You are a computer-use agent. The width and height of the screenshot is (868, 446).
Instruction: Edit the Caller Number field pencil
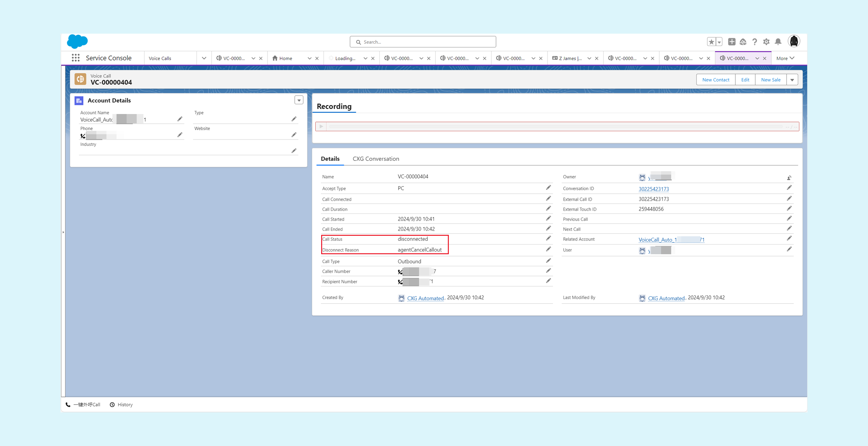tap(548, 271)
